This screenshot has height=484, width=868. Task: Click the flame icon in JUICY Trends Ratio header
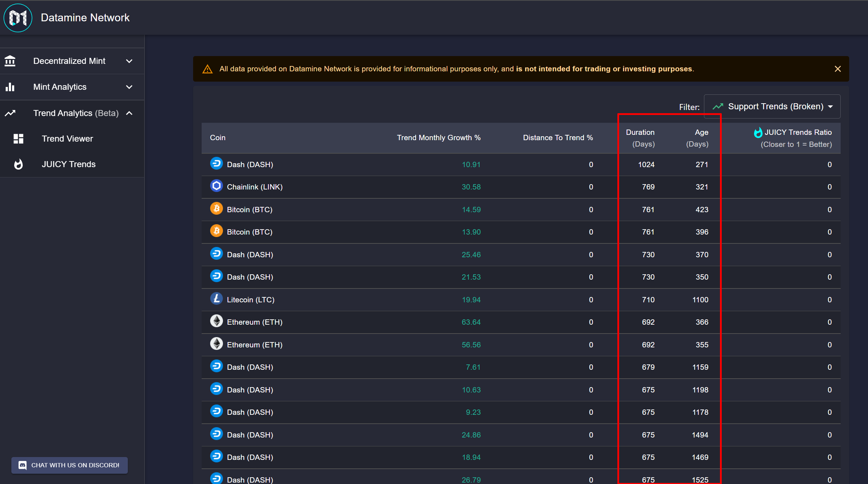tap(758, 132)
